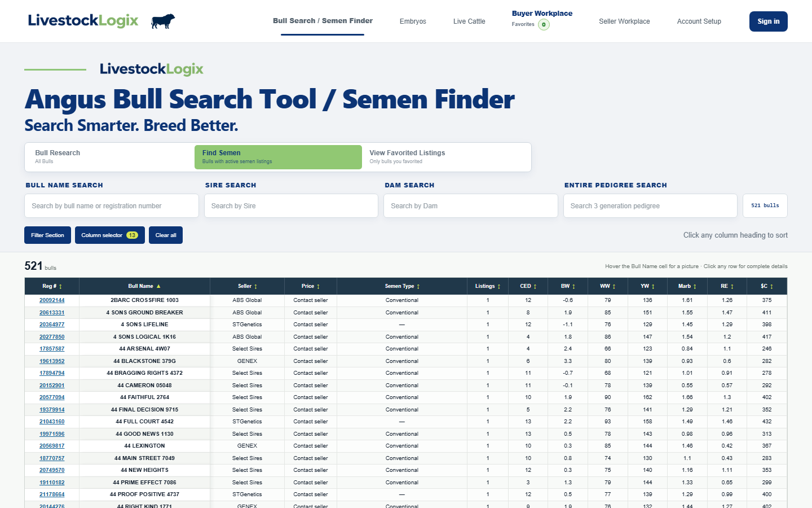This screenshot has height=508, width=812.
Task: Open Buyer Workplace menu
Action: [542, 14]
